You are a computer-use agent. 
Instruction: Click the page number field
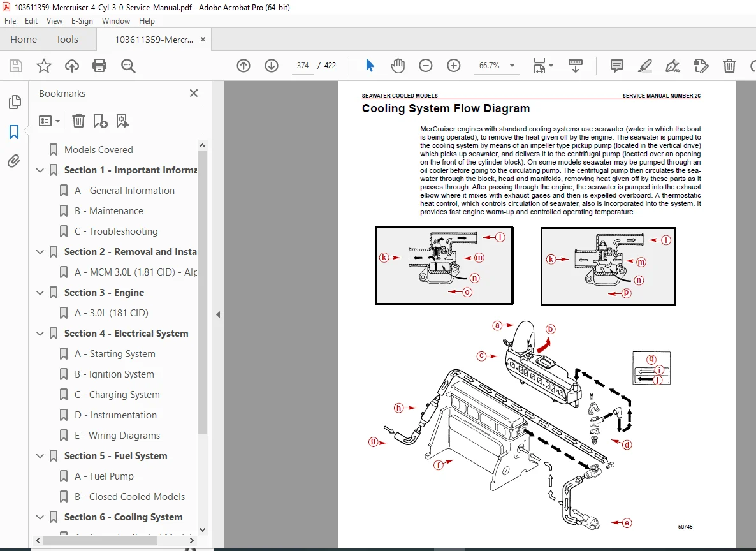pos(303,66)
